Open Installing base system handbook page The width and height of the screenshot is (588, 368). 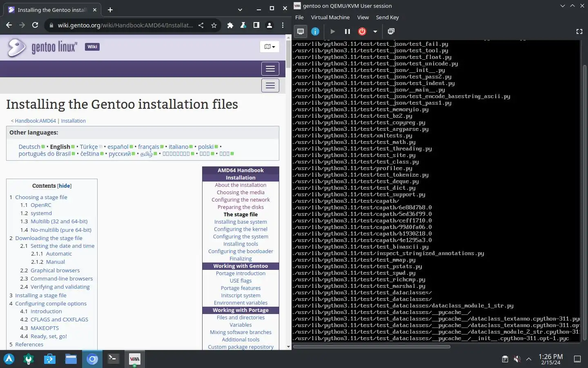241,222
